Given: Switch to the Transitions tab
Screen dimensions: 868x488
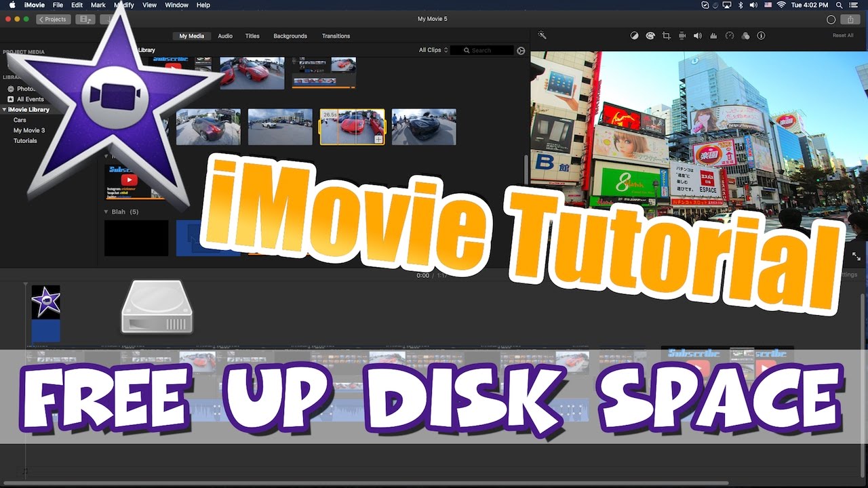Looking at the screenshot, I should 336,36.
